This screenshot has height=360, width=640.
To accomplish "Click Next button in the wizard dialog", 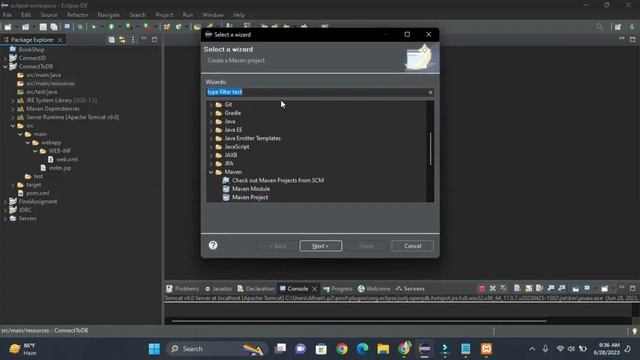I will click(x=320, y=246).
